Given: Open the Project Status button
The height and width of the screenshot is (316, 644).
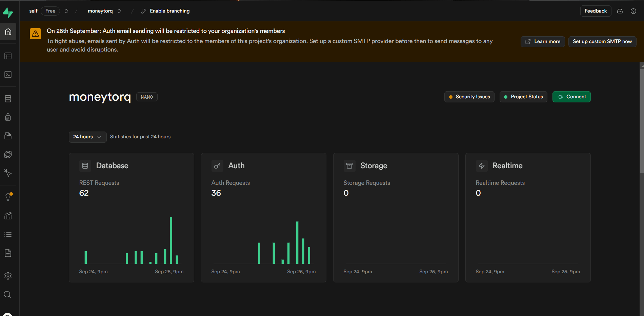Looking at the screenshot, I should 523,97.
